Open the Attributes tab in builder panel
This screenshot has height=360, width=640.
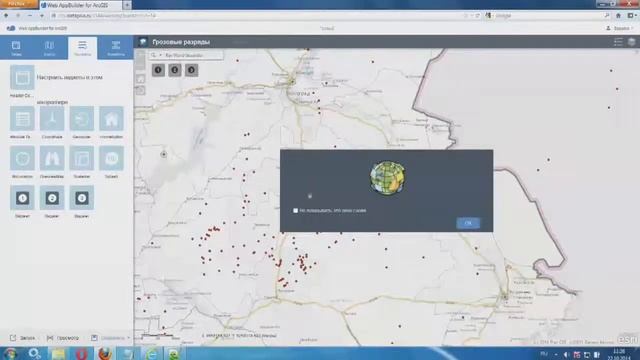(x=116, y=48)
